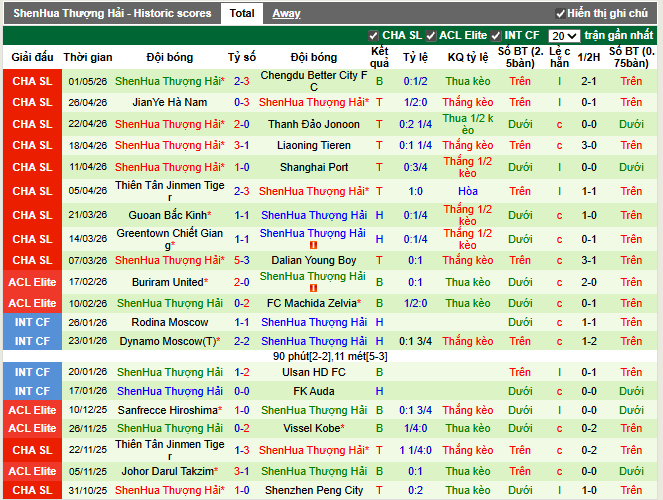Click red card icon in Greentown Chiết Giang row
This screenshot has width=663, height=500.
tap(313, 245)
